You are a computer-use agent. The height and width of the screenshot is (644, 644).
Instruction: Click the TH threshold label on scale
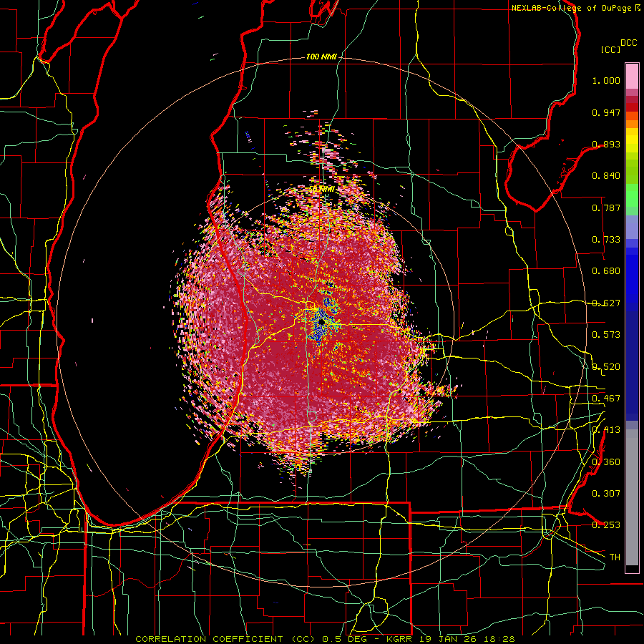tap(615, 557)
